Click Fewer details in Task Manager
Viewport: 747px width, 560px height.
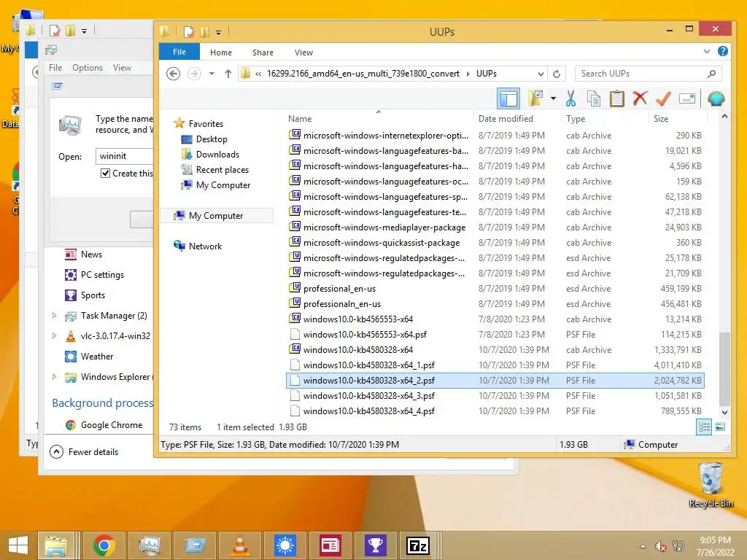coord(85,452)
